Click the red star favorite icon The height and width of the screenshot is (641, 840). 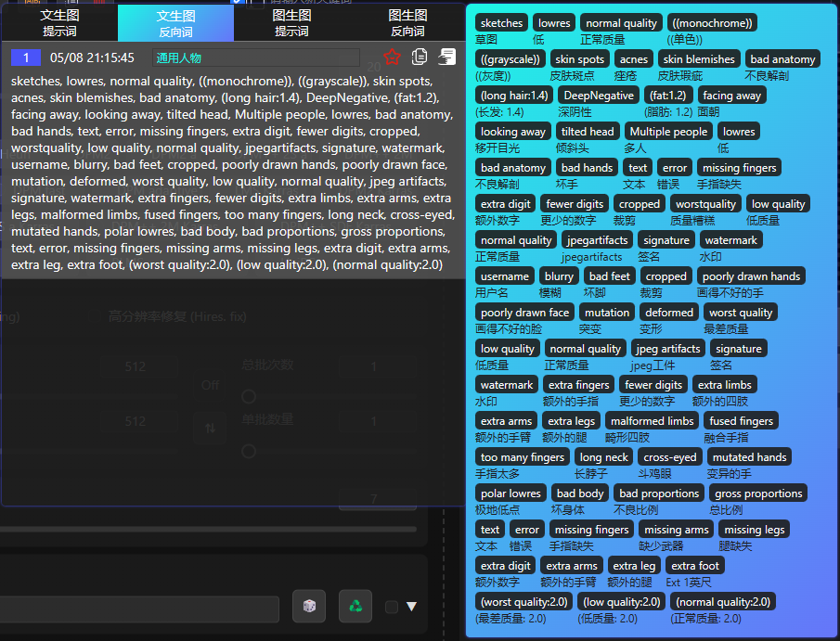click(392, 58)
